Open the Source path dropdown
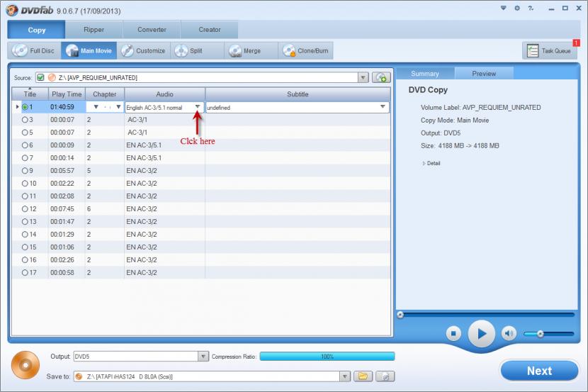The width and height of the screenshot is (588, 392). [363, 78]
